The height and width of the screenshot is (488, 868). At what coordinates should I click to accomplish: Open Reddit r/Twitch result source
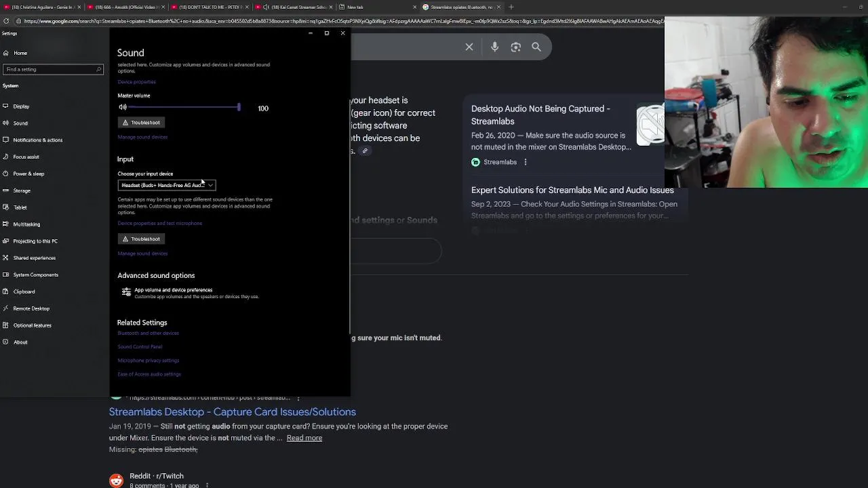pyautogui.click(x=157, y=476)
